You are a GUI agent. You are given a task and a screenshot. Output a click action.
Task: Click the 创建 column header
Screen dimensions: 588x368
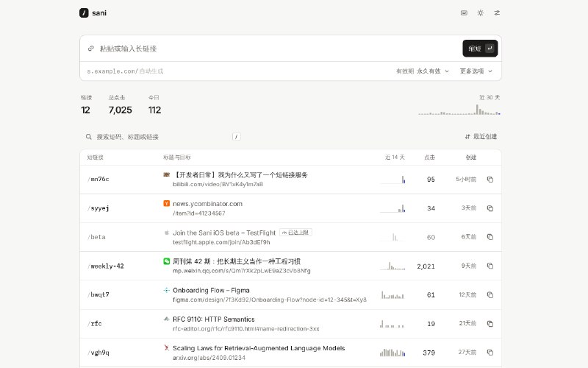coord(471,158)
